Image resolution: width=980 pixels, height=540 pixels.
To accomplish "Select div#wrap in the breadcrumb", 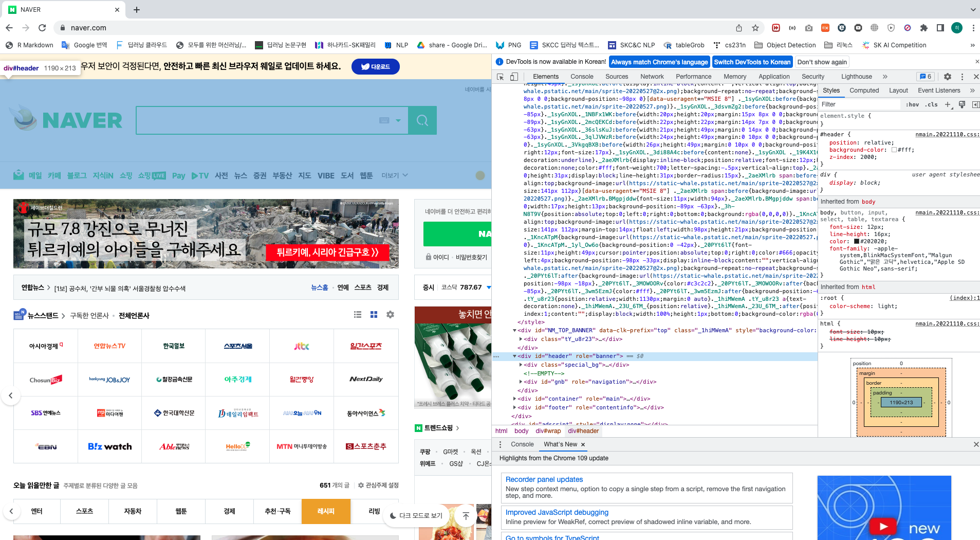I will (x=548, y=431).
